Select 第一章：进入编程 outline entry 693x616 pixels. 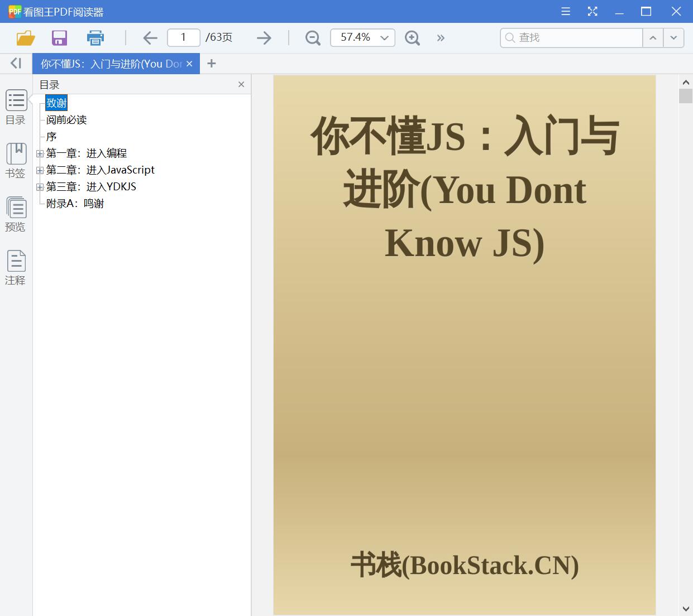[87, 153]
